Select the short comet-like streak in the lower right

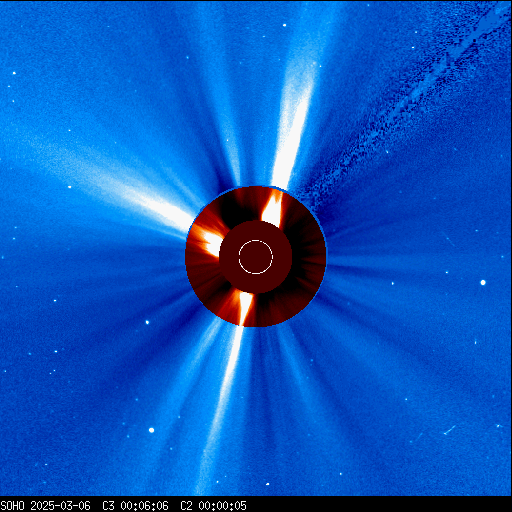pyautogui.click(x=450, y=430)
